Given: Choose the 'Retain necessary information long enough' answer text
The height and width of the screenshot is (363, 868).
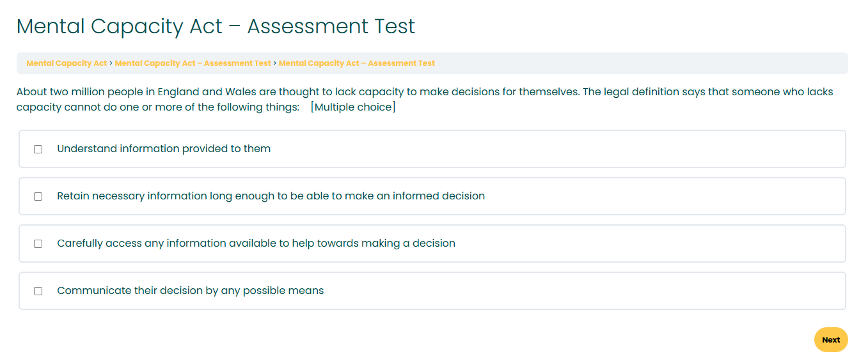Looking at the screenshot, I should click(271, 196).
